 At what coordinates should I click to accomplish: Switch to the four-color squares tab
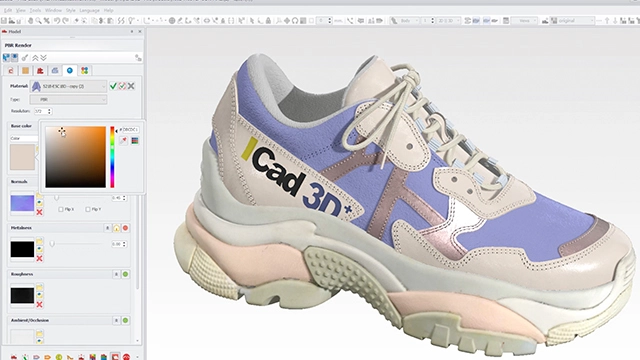(84, 71)
